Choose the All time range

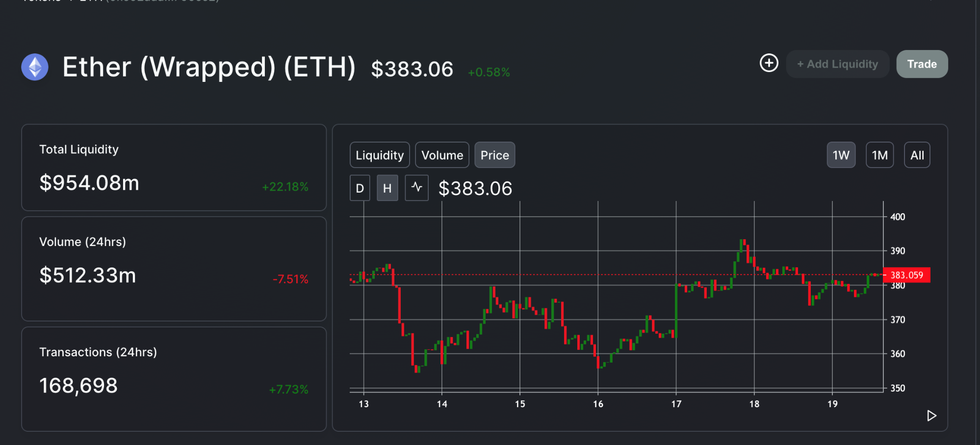click(917, 155)
